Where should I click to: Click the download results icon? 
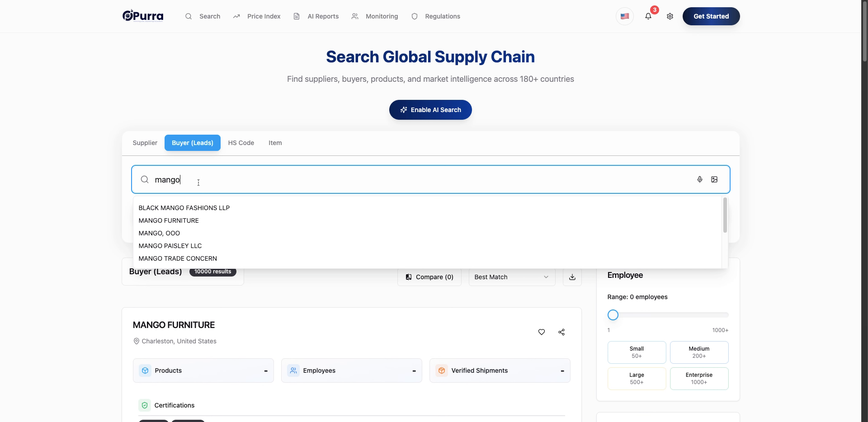(x=572, y=277)
